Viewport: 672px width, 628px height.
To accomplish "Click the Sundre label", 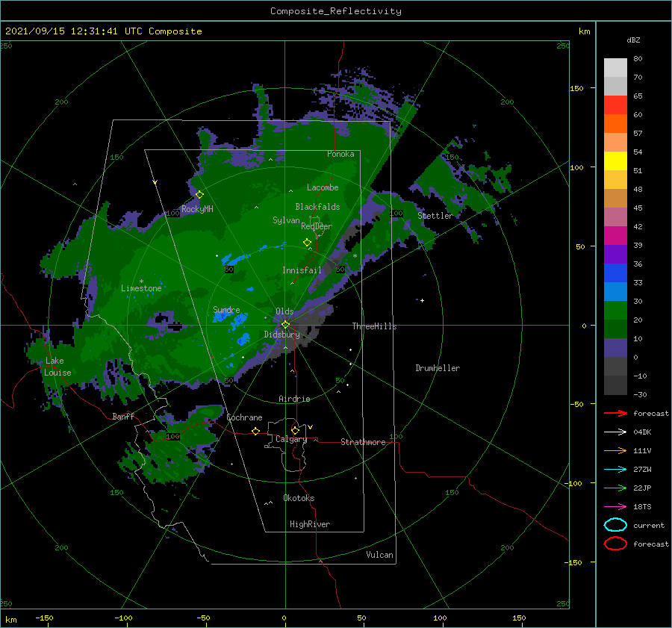I will 226,309.
